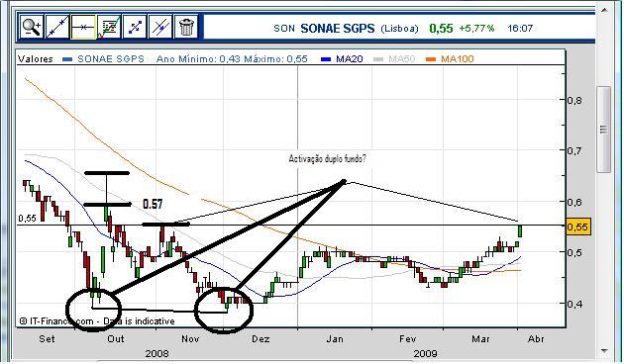Click the SONAE SGPS stock title
This screenshot has width=624, height=364.
[x=338, y=29]
